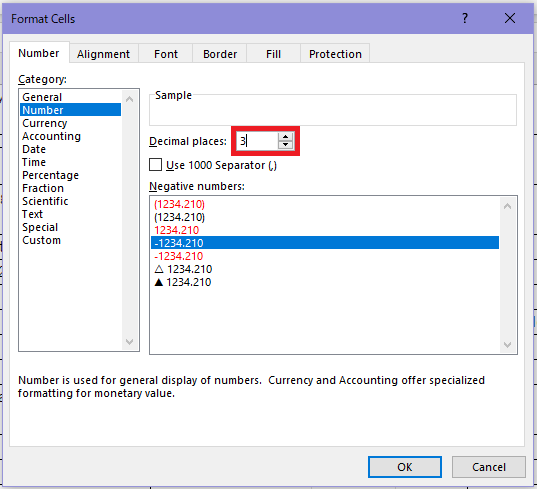Select the Custom category
Viewport: 537px width, 489px height.
[x=41, y=240]
